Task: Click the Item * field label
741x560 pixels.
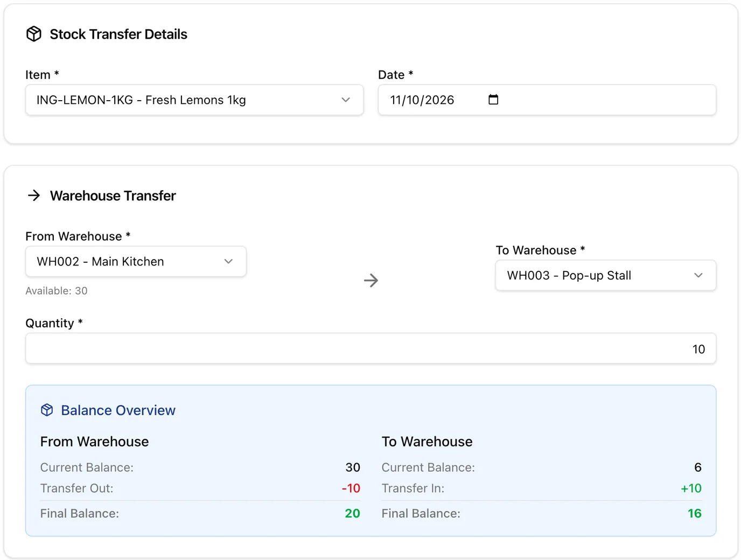Action: (x=42, y=75)
